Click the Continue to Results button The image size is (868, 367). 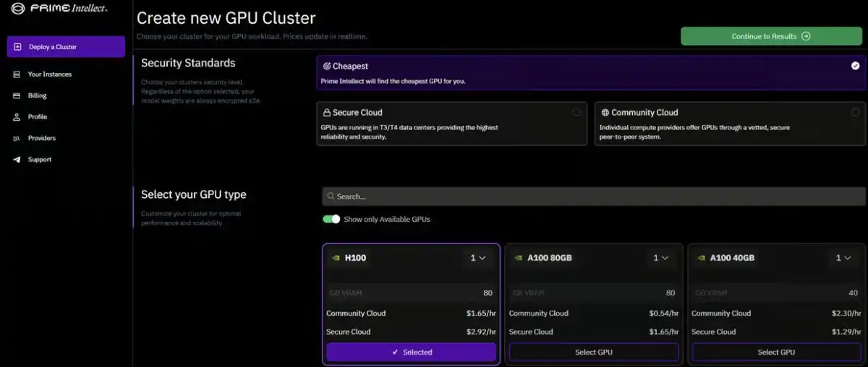(770, 36)
